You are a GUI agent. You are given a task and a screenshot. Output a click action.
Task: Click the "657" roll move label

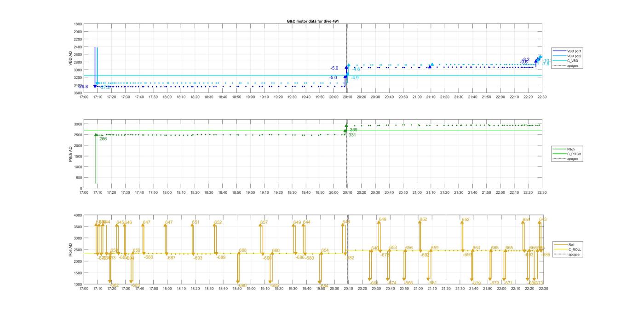tap(264, 222)
